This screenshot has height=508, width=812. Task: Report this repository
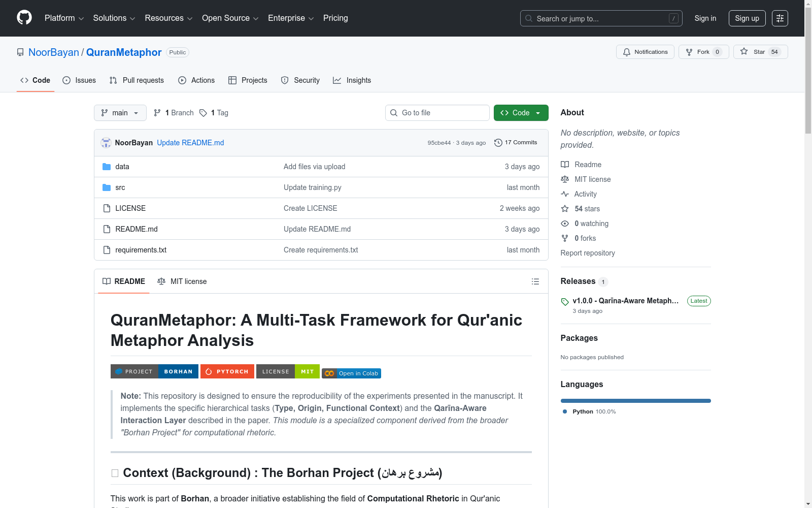(588, 253)
